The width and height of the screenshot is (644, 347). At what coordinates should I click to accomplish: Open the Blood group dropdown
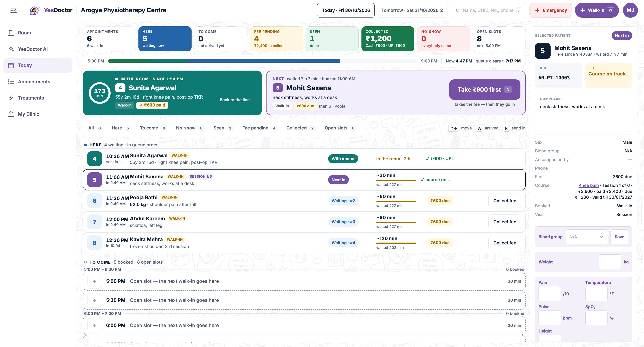(586, 237)
